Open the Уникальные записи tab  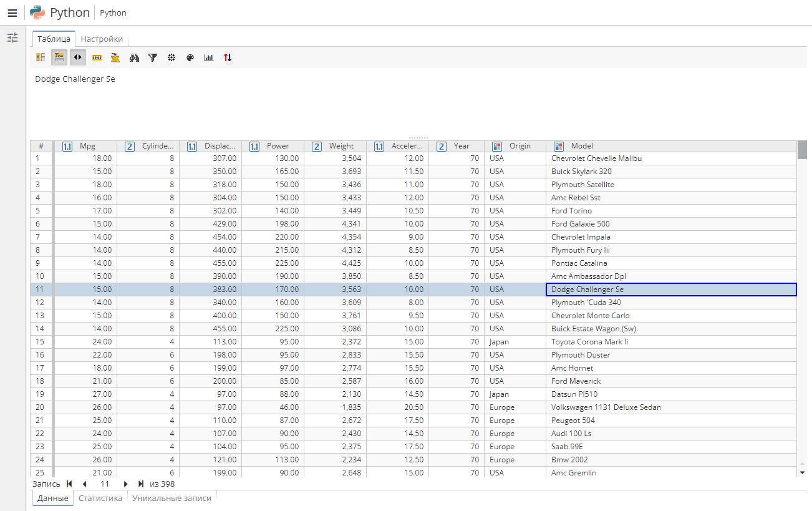(x=172, y=498)
